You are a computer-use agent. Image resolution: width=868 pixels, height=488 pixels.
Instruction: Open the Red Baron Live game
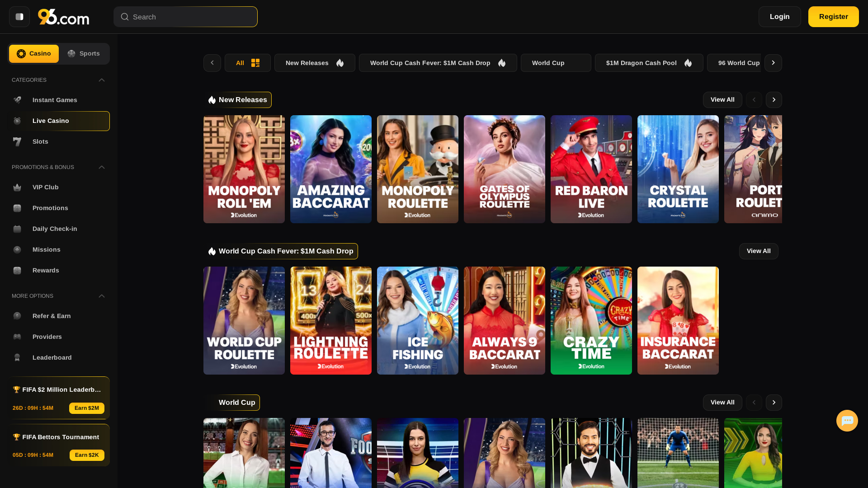pyautogui.click(x=591, y=169)
